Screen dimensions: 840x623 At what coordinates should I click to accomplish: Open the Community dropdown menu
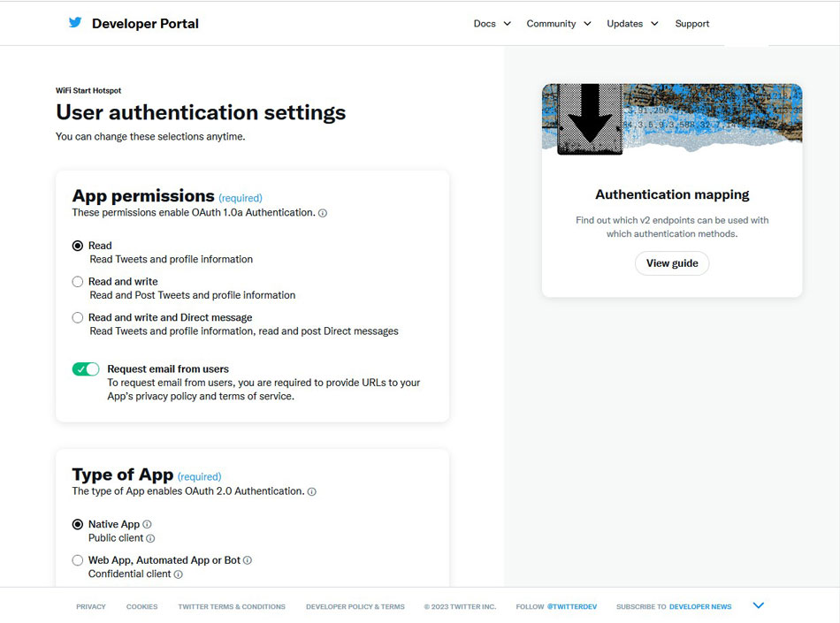558,24
